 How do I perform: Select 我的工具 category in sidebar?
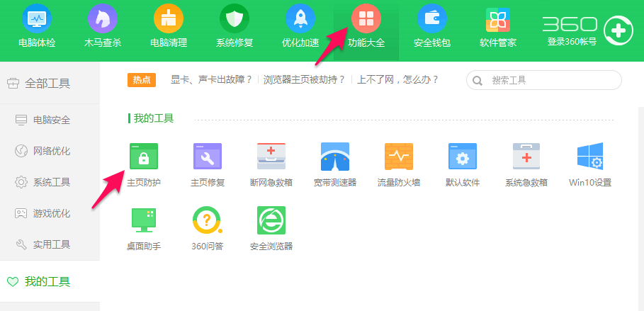[x=50, y=281]
